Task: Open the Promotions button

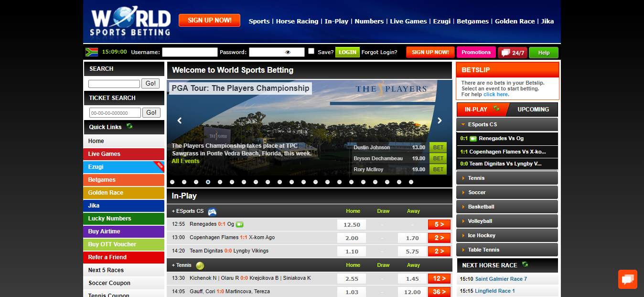Action: [476, 52]
